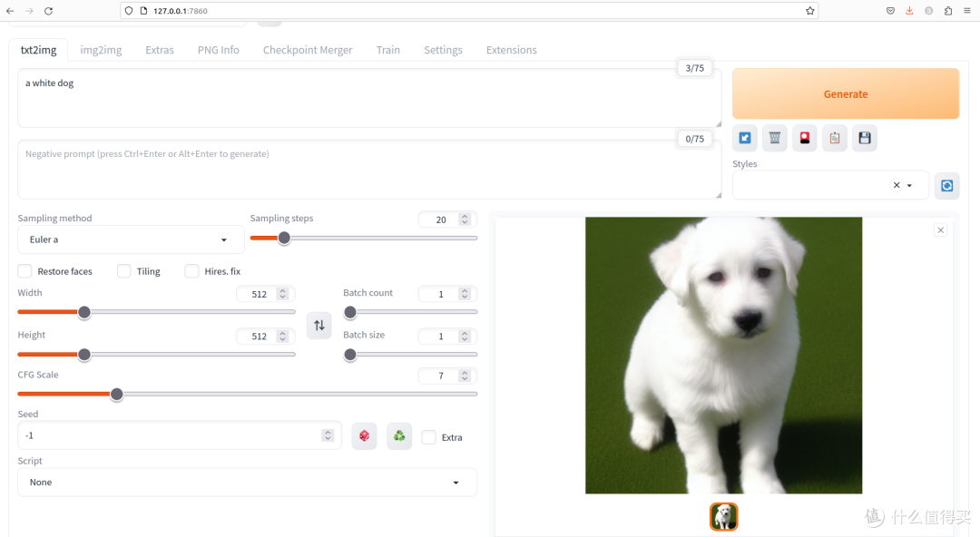This screenshot has width=980, height=537.
Task: Click the Sampling steps slider handle
Action: coord(284,239)
